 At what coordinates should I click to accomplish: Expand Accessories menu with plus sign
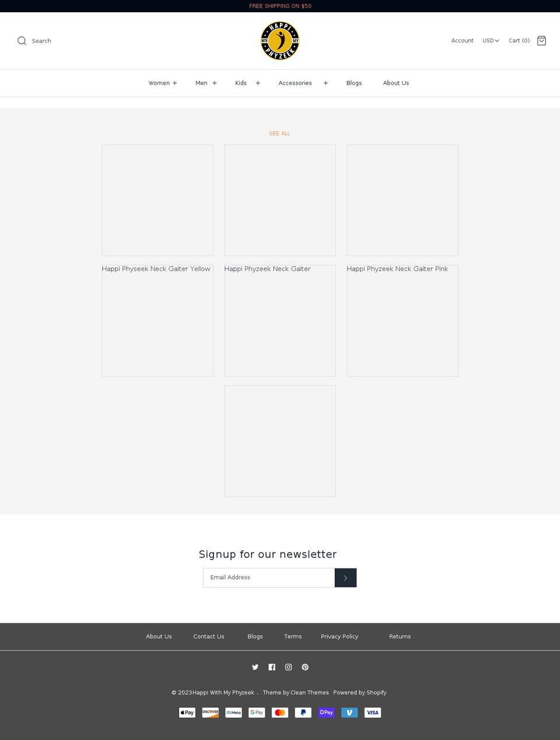point(325,83)
